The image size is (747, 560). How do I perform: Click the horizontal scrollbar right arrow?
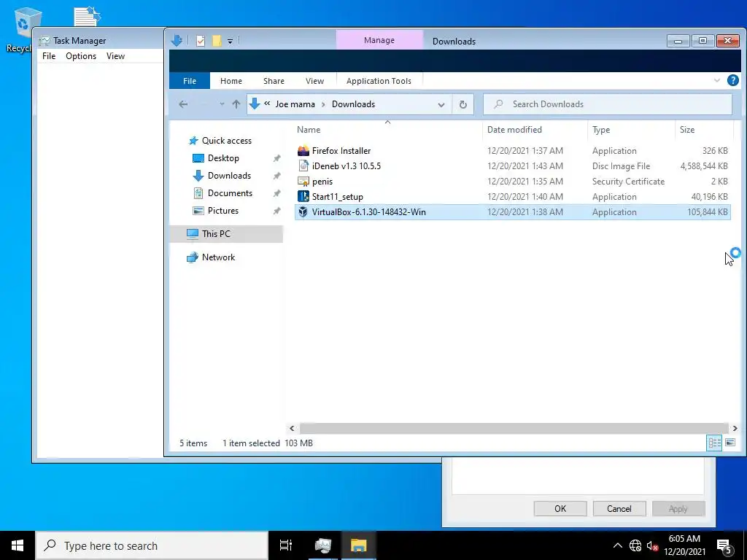click(x=735, y=429)
